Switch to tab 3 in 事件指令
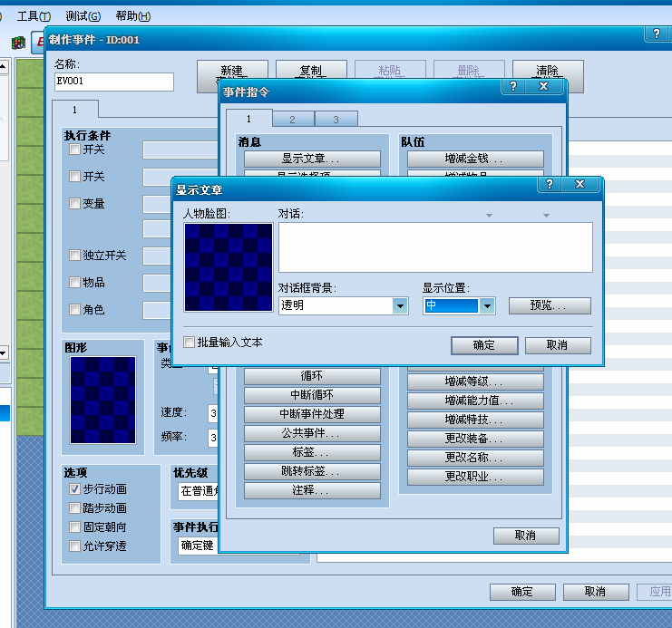672x628 pixels. pyautogui.click(x=336, y=120)
